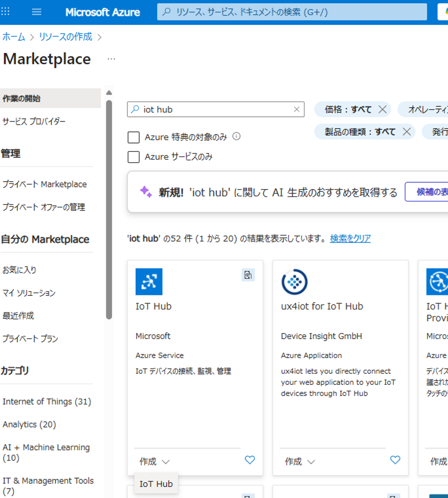
Task: Open プライベート プラン
Action: [x=30, y=339]
